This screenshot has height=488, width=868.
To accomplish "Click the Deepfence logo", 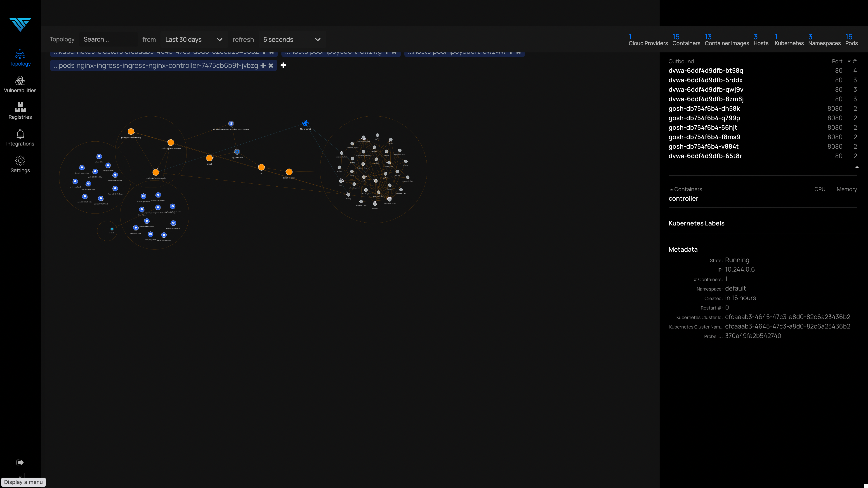I will tap(20, 24).
